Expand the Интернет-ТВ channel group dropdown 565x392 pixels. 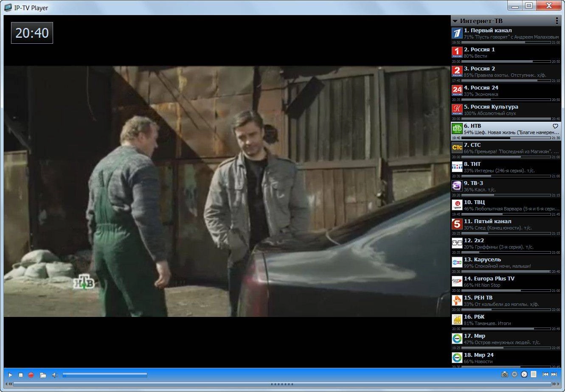[x=455, y=21]
